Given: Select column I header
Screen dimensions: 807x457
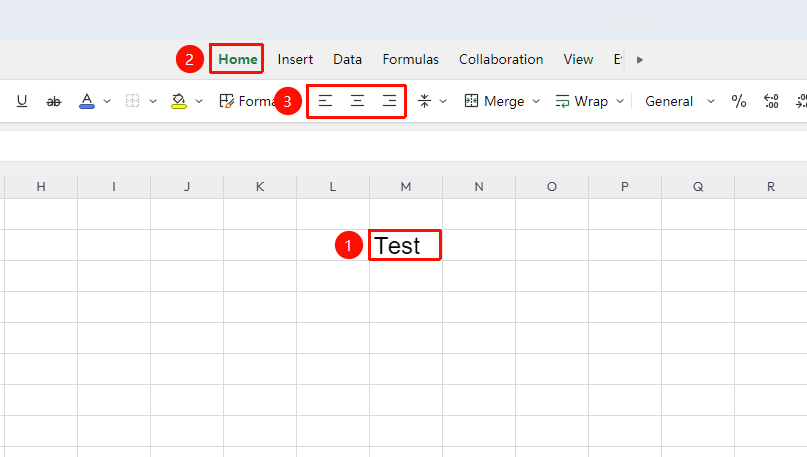Looking at the screenshot, I should [114, 186].
